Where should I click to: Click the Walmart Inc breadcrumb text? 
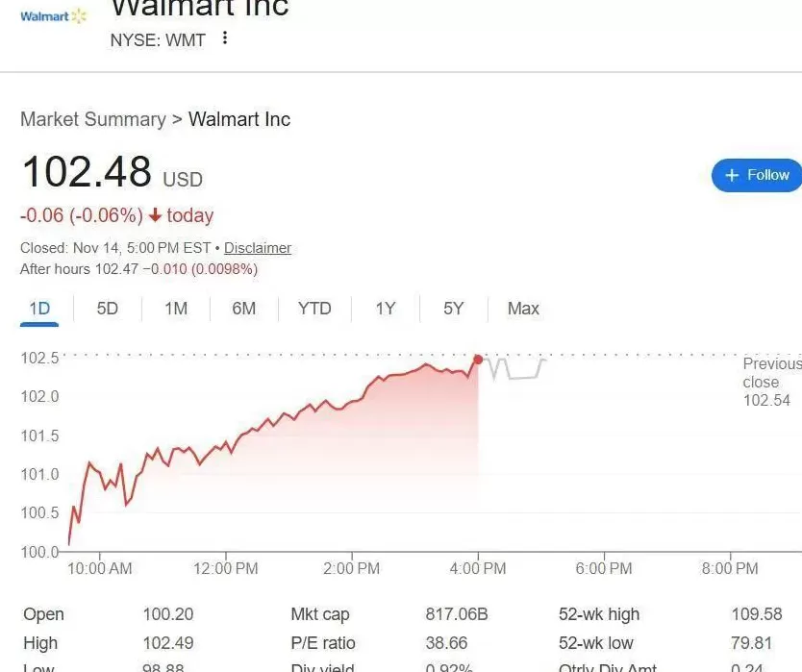coord(238,119)
